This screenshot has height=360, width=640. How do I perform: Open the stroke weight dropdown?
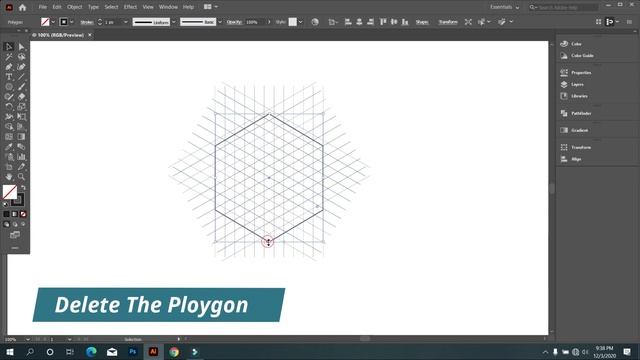(x=126, y=22)
